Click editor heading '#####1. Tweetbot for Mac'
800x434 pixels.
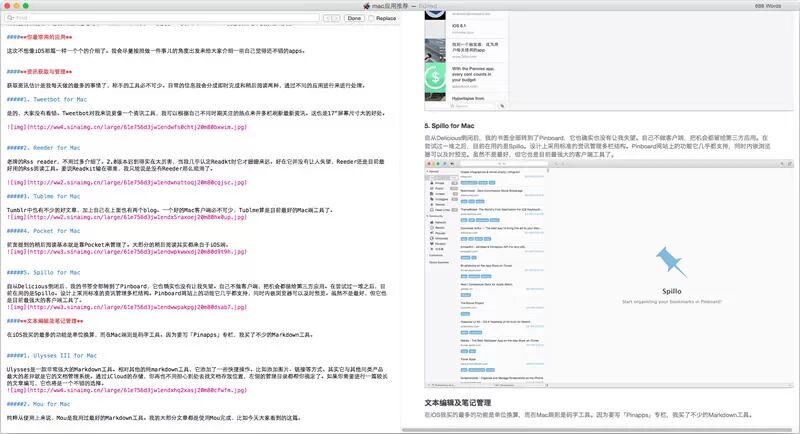(47, 99)
